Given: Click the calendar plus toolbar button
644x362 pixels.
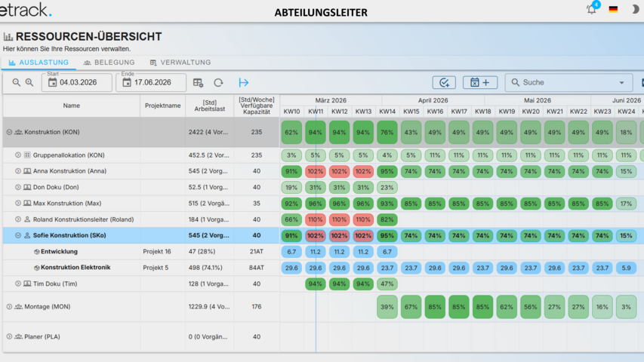Looking at the screenshot, I should (x=480, y=82).
